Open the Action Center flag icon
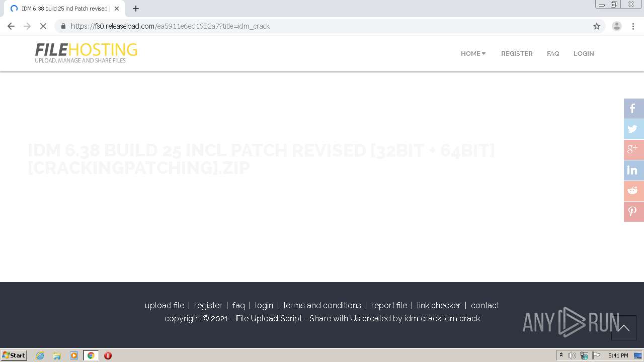644x362 pixels. [x=596, y=355]
